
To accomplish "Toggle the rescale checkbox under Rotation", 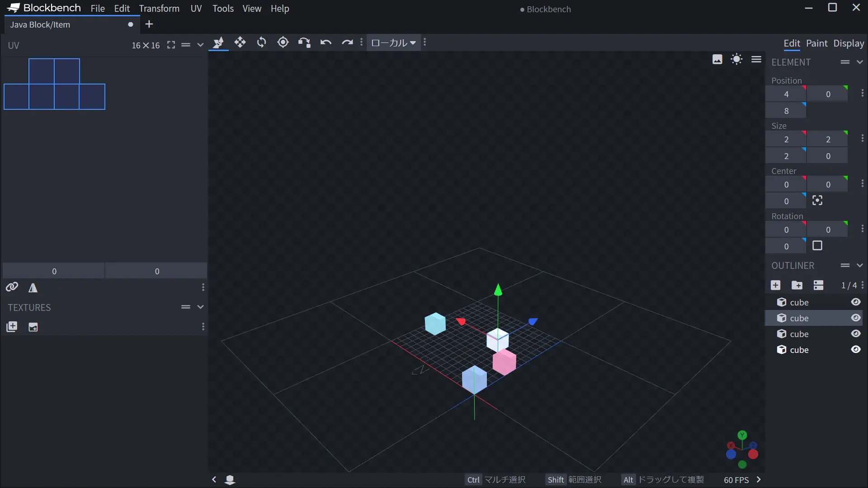I will [x=817, y=246].
